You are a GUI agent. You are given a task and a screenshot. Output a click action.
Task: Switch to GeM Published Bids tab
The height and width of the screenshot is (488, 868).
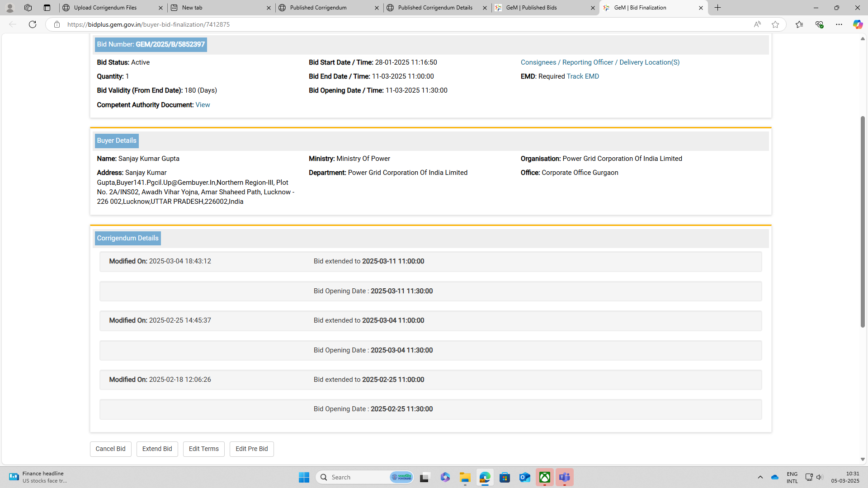[x=545, y=8]
